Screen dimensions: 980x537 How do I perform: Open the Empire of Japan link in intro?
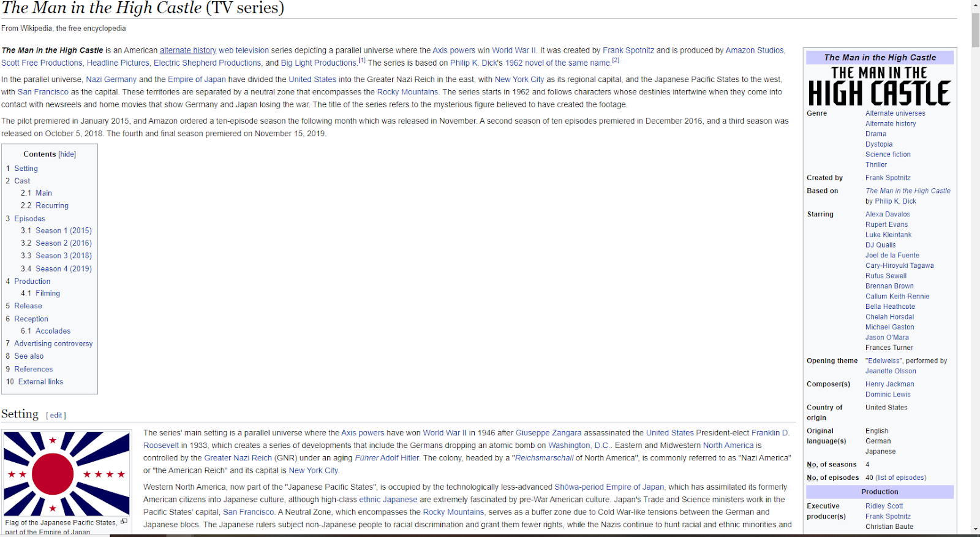click(197, 80)
